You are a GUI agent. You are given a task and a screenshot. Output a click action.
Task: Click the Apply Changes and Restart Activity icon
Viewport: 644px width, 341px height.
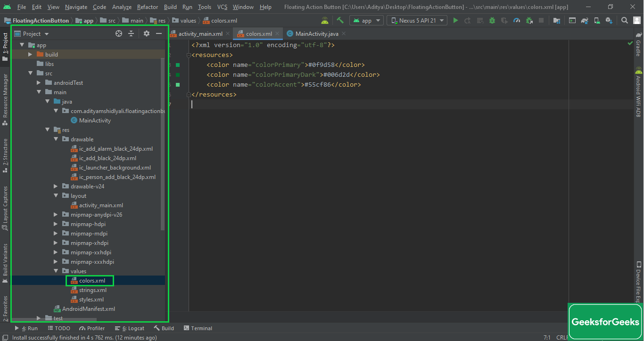pos(468,20)
